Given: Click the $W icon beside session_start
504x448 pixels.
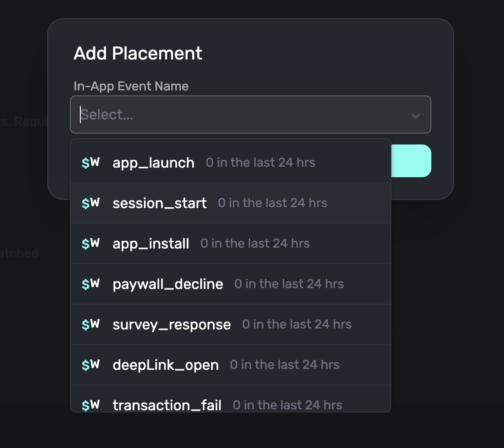Looking at the screenshot, I should [x=91, y=203].
